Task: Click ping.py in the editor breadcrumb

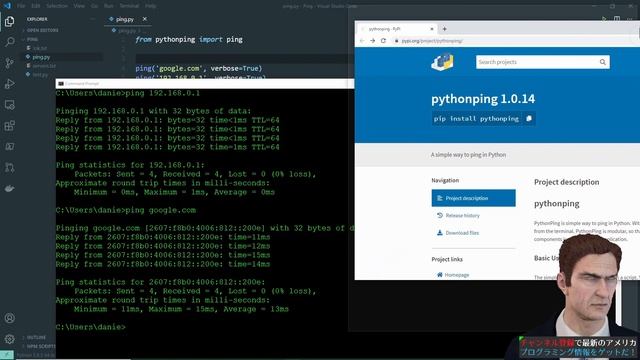Action: pos(126,31)
